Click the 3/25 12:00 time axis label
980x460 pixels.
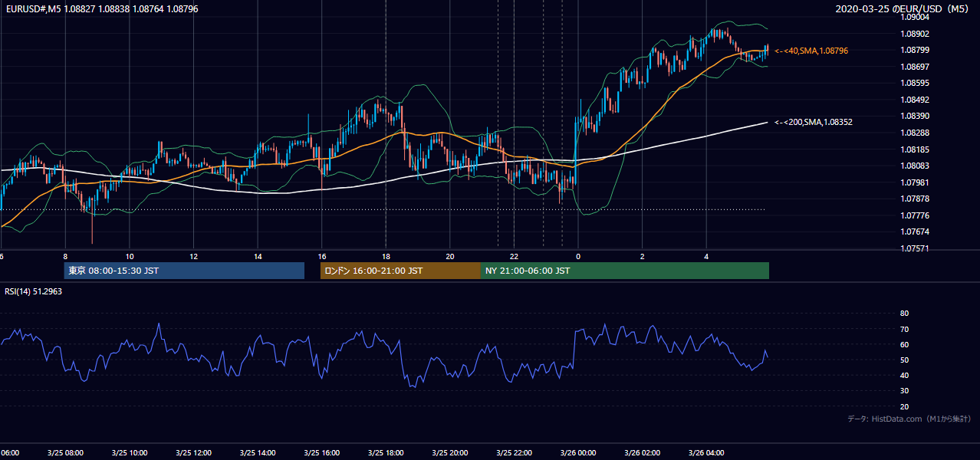click(193, 452)
